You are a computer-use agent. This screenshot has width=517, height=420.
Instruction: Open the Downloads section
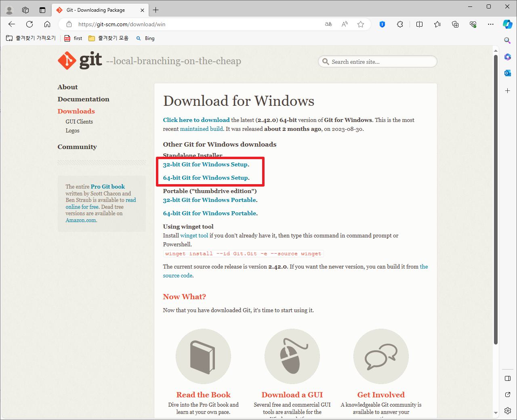tap(76, 111)
